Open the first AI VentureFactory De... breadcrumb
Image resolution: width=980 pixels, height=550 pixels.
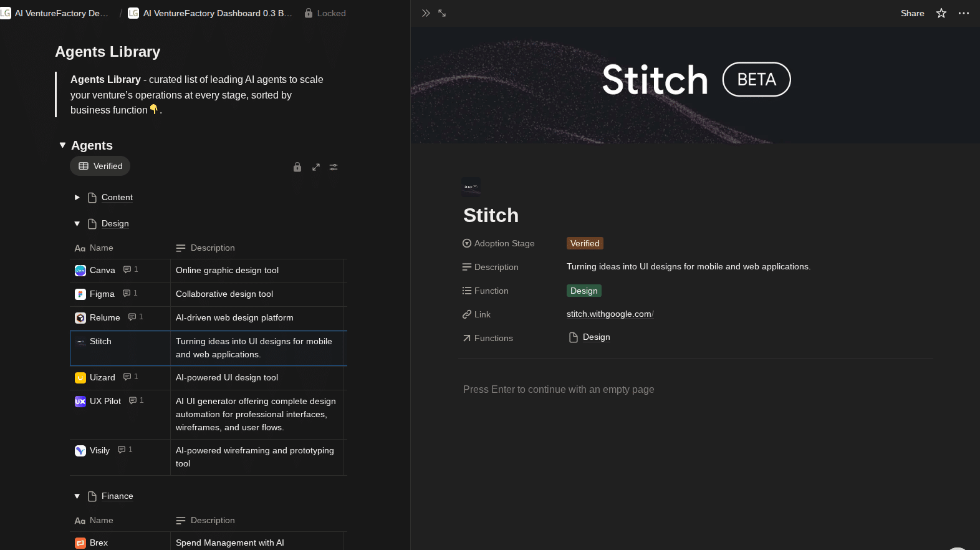point(54,13)
